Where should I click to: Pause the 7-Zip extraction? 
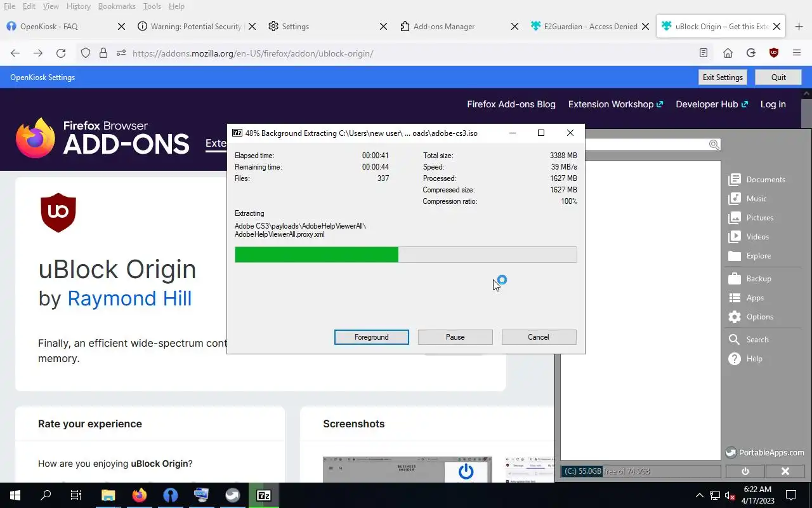coord(455,337)
